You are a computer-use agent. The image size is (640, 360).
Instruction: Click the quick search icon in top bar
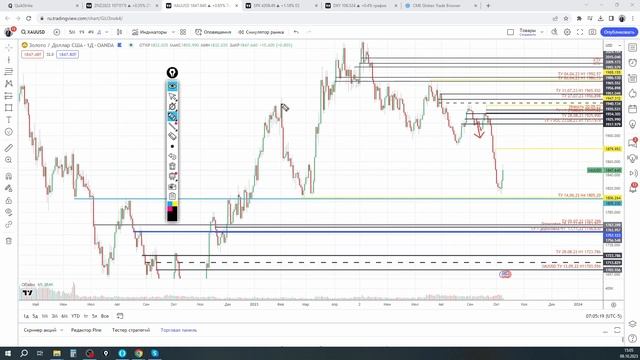(554, 32)
